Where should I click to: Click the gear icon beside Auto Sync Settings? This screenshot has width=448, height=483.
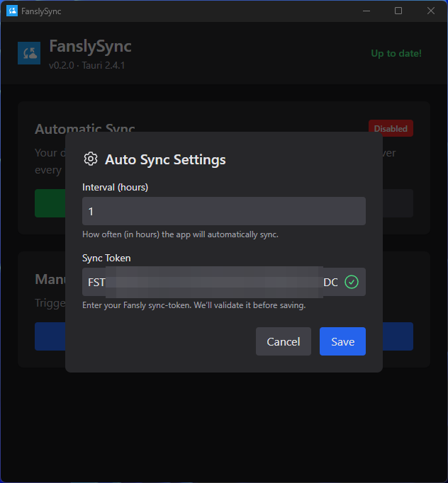tap(90, 159)
